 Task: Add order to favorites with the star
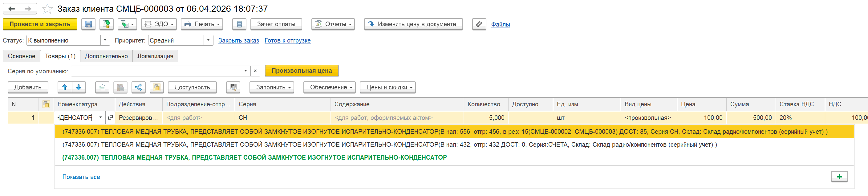click(47, 9)
